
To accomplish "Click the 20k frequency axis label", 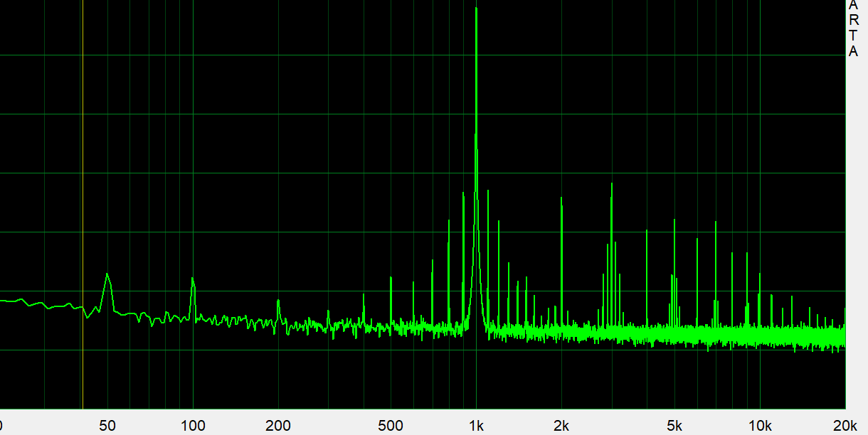I will point(845,426).
